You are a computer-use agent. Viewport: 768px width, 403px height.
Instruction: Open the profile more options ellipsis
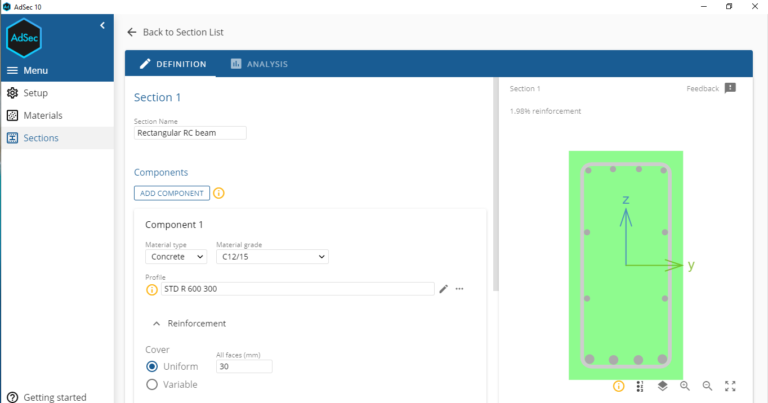(460, 289)
